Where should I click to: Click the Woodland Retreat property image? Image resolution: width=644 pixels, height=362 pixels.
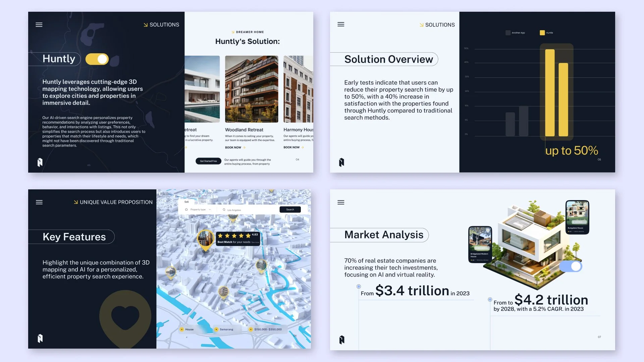coord(252,89)
